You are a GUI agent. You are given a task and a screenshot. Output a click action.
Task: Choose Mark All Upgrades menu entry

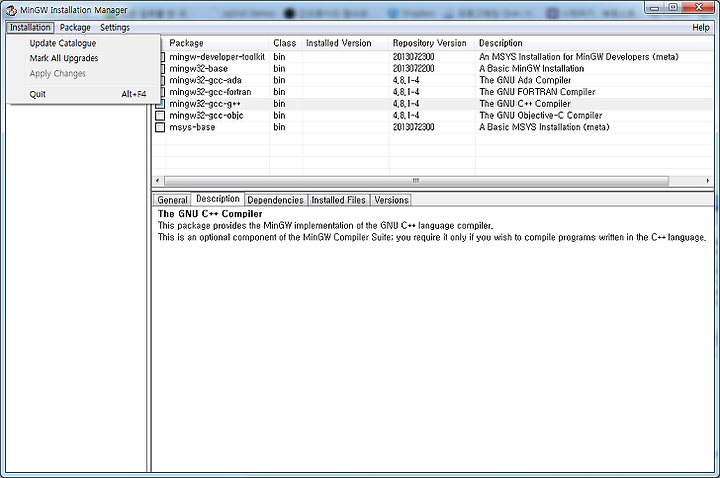coord(64,58)
